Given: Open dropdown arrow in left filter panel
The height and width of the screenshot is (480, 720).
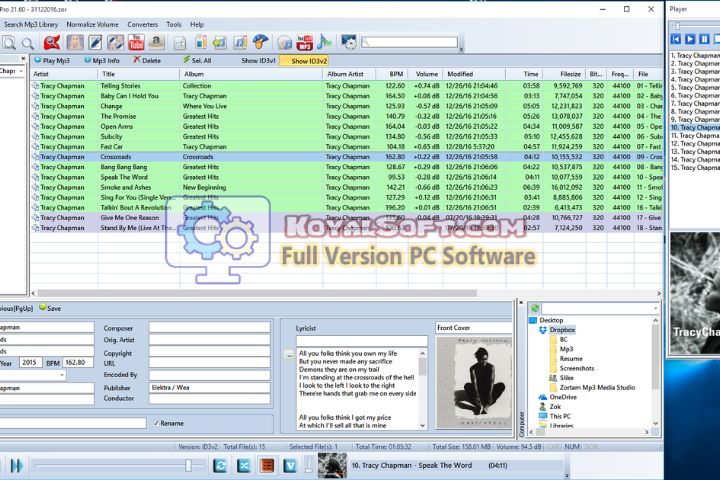Looking at the screenshot, I should (x=21, y=71).
